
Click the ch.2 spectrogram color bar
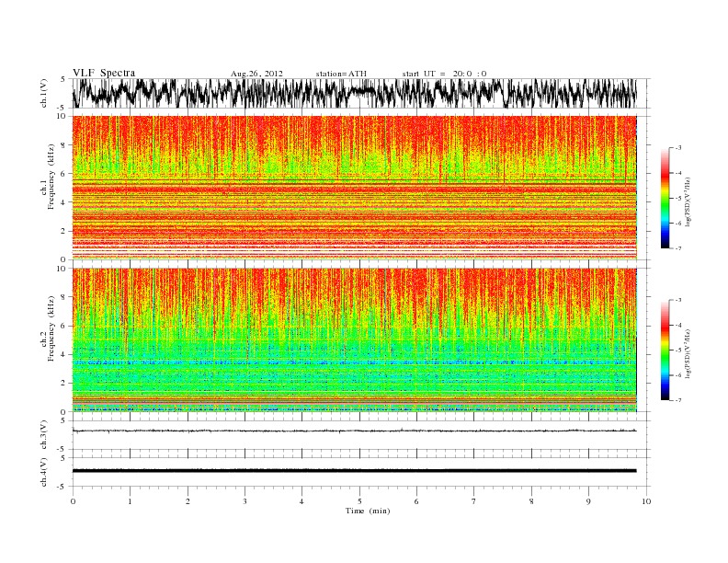coord(665,350)
